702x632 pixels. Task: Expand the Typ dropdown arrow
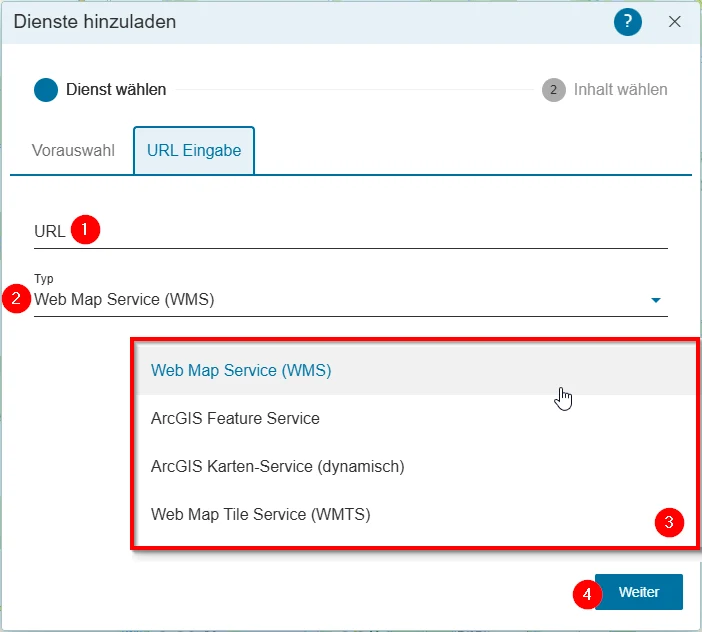[655, 300]
